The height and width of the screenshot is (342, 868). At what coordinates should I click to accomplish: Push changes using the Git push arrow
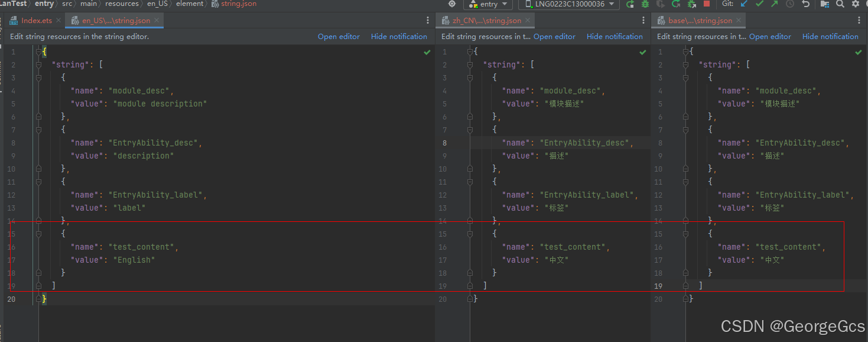point(774,4)
